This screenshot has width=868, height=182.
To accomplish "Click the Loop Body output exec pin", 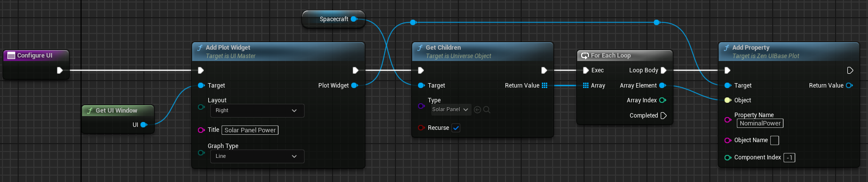I will pyautogui.click(x=664, y=70).
